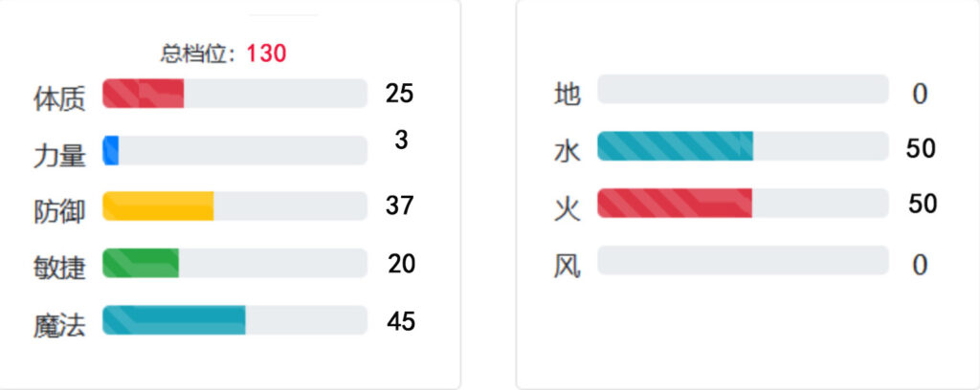The width and height of the screenshot is (980, 390).
Task: Click the blue 力量 progress bar
Action: click(x=234, y=150)
